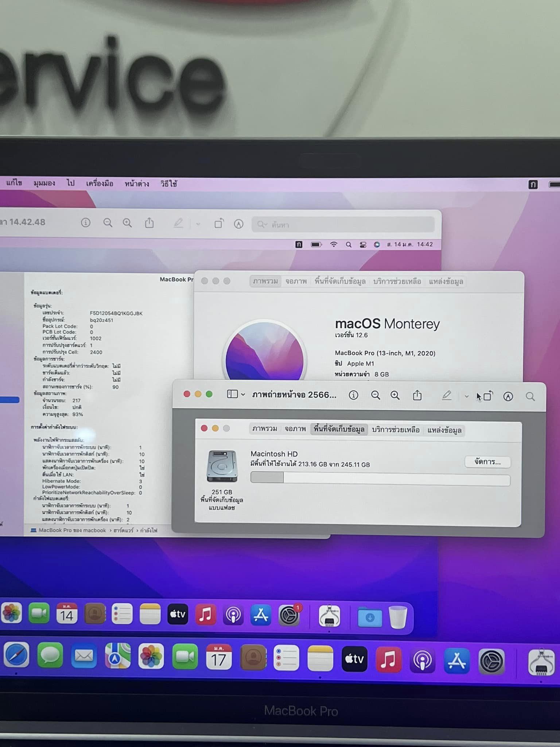
Task: Click the pencil highlight icon in front Preview window
Action: click(447, 395)
